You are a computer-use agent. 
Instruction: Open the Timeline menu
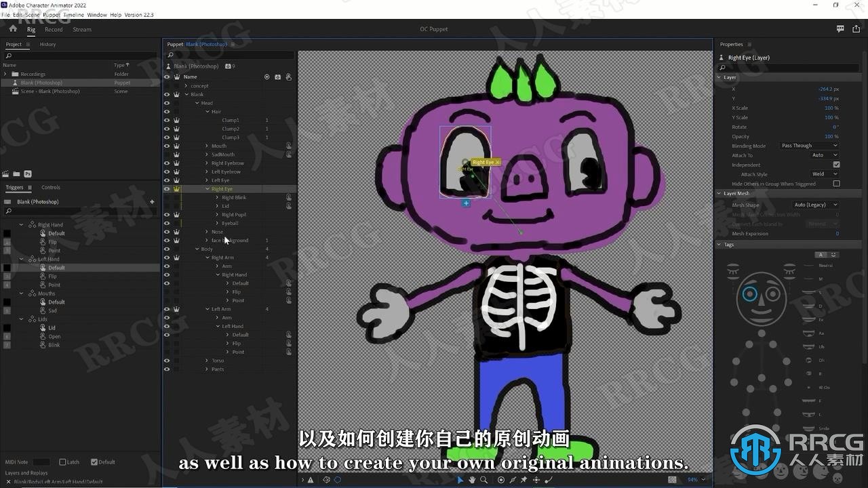[x=74, y=14]
